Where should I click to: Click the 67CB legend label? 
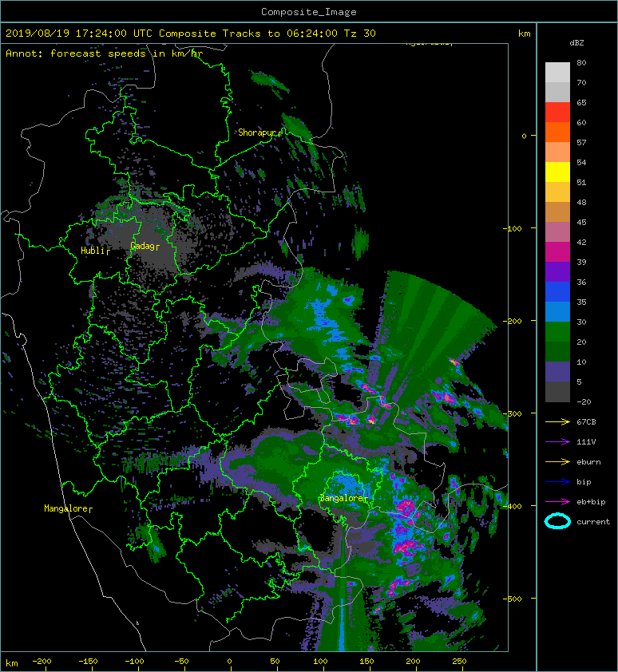[586, 421]
